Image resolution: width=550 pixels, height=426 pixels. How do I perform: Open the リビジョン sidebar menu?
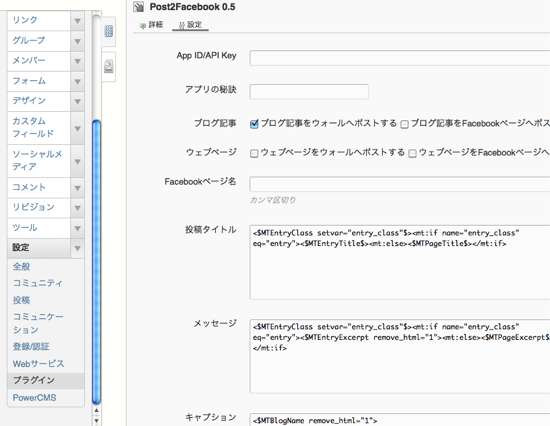pos(39,208)
